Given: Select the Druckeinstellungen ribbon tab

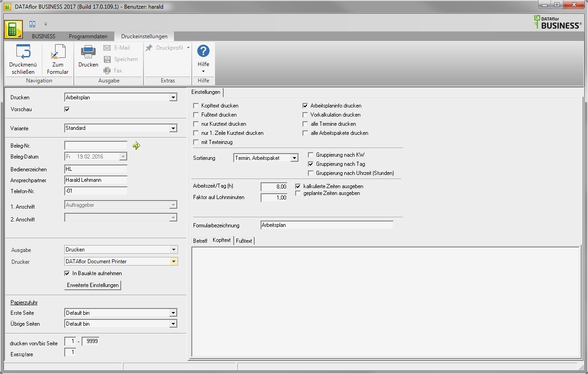Looking at the screenshot, I should pos(144,36).
